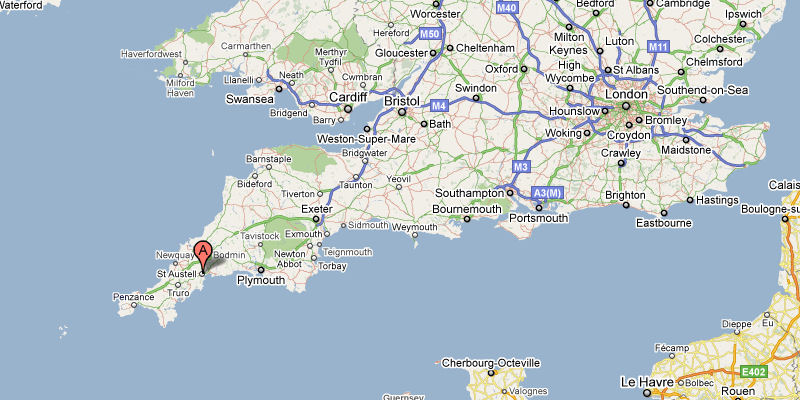Select the Exeter city marker
Image resolution: width=800 pixels, height=400 pixels.
click(x=316, y=219)
